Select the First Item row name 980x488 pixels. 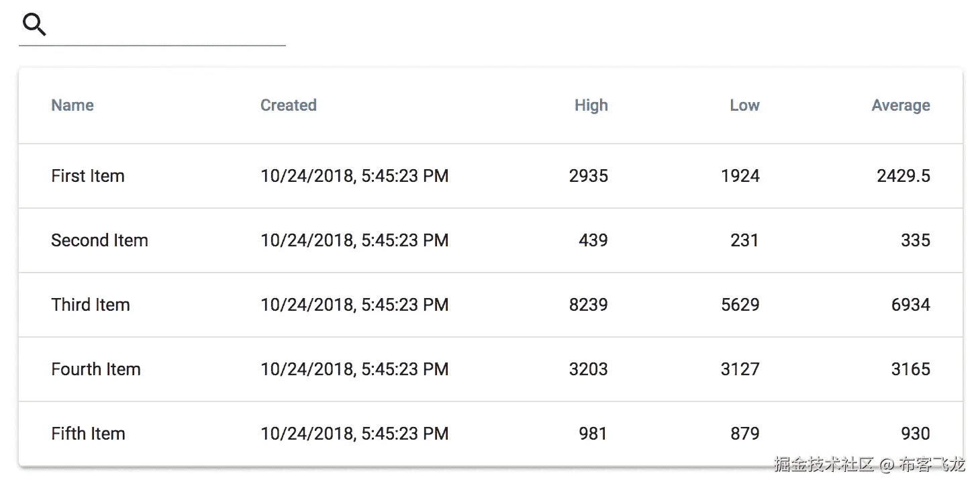click(88, 176)
